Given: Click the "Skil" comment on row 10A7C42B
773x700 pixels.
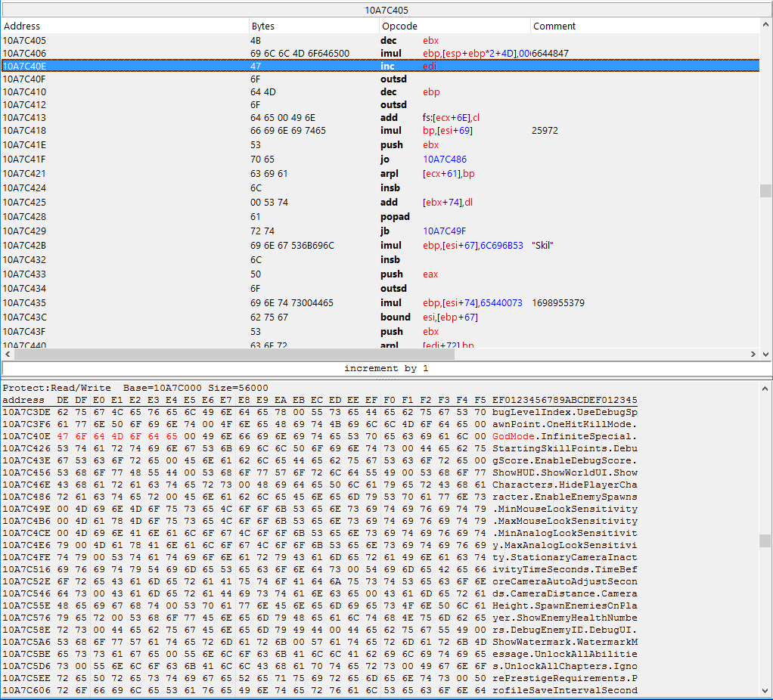Looking at the screenshot, I should (543, 246).
